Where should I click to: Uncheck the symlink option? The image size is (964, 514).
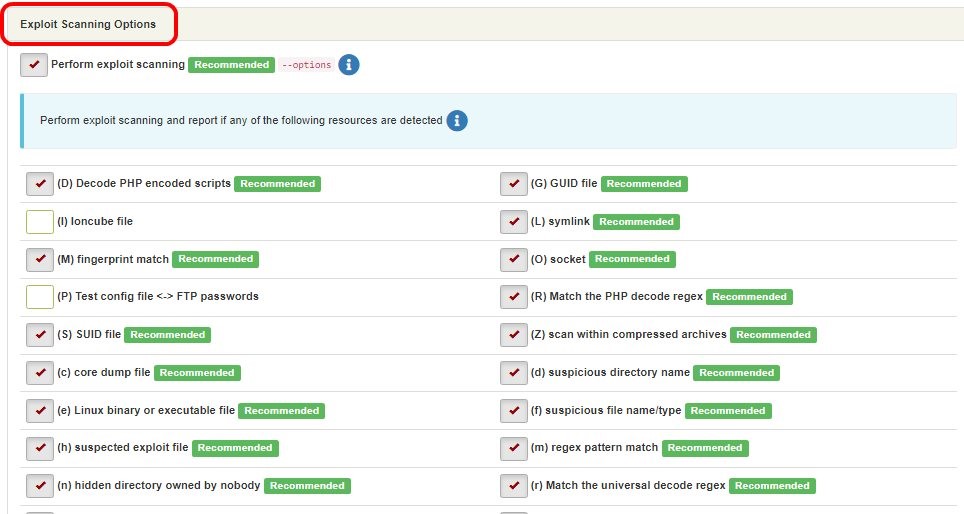click(x=513, y=222)
